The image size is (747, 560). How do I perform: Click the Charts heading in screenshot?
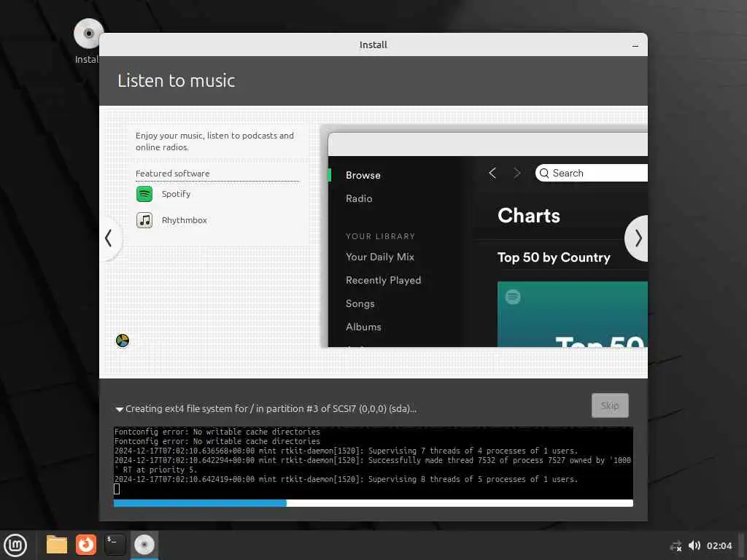529,216
